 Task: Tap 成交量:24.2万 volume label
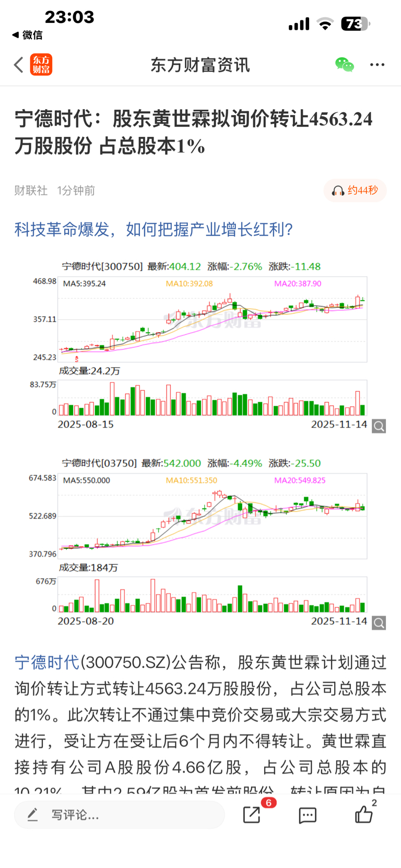89,371
